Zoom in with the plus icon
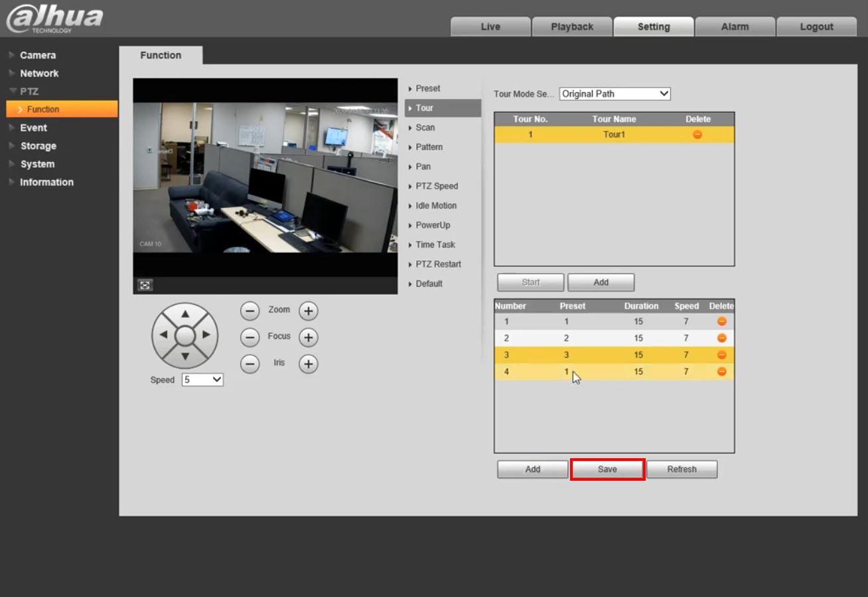This screenshot has width=868, height=597. [x=308, y=310]
